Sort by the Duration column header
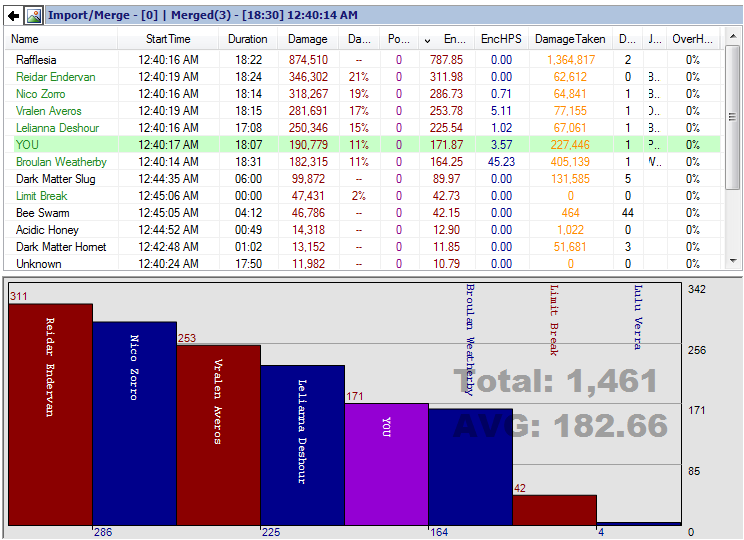Screen dimensions: 744x540 [248, 39]
